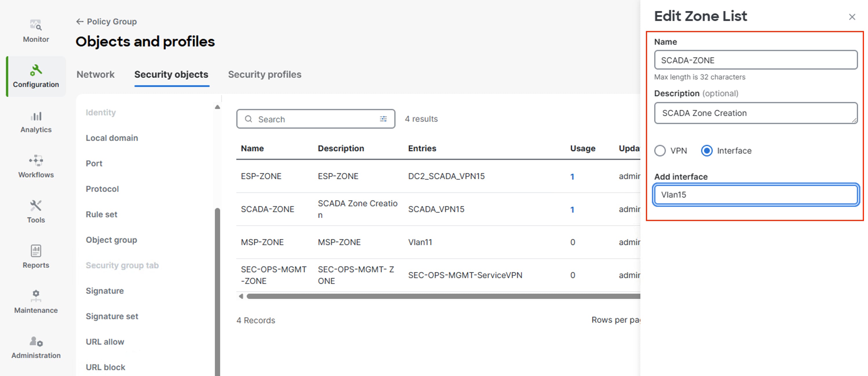
Task: Switch to the Security objects tab
Action: pyautogui.click(x=171, y=74)
